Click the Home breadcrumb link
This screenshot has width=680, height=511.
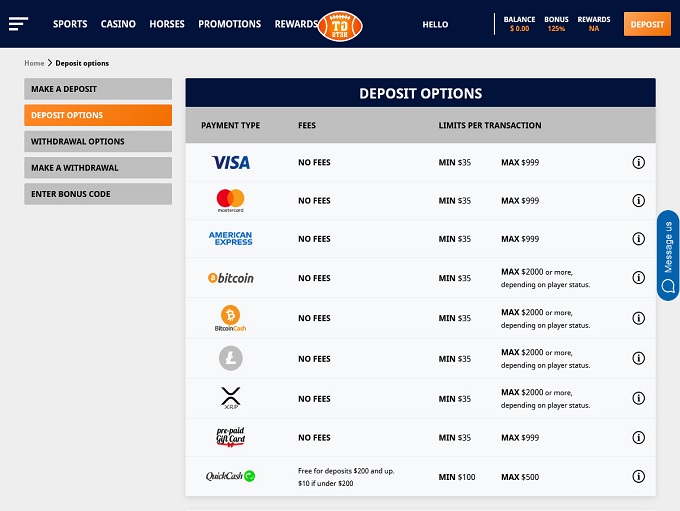coord(34,63)
